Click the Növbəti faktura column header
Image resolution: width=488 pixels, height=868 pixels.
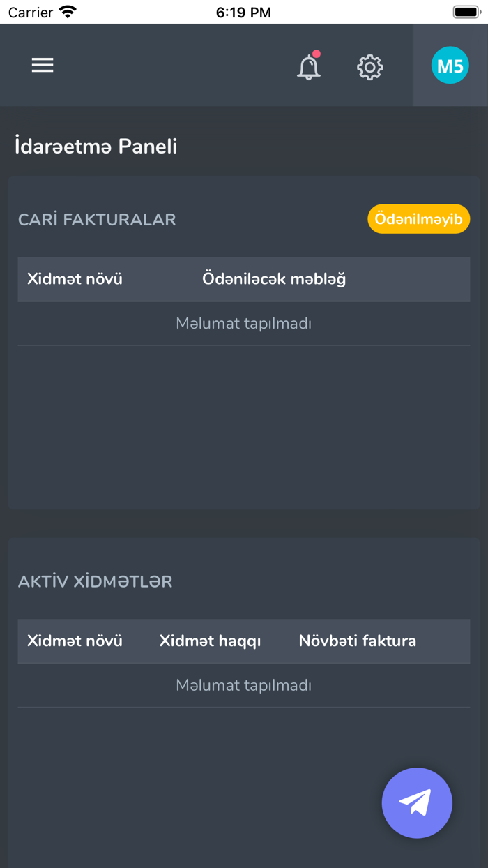[357, 641]
